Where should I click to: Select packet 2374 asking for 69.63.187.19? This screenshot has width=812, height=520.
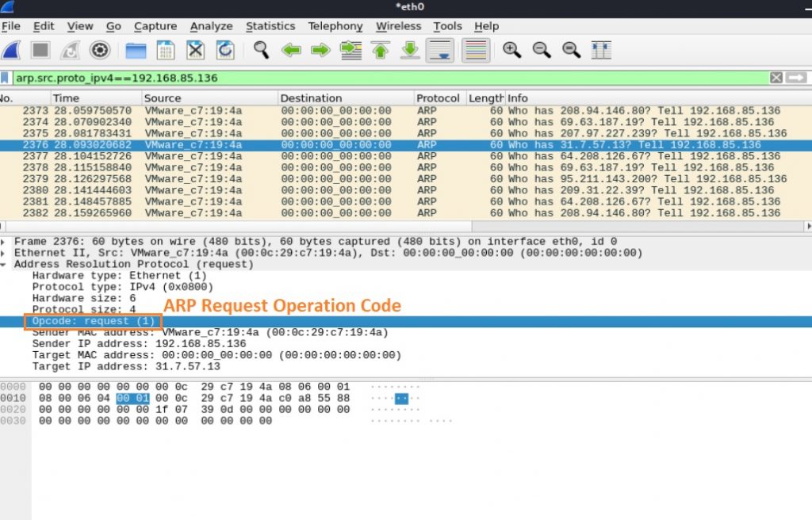[406, 122]
